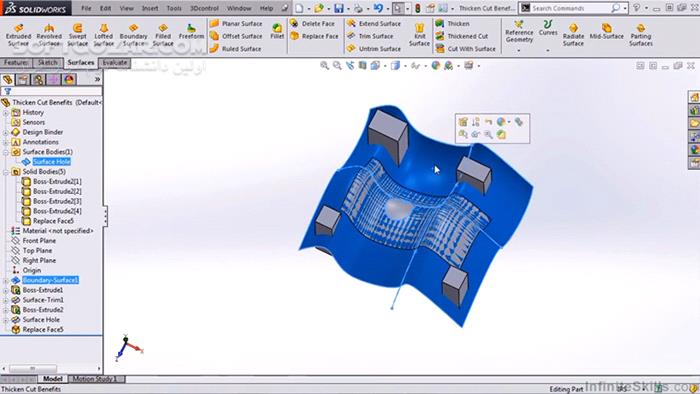Open the Curves dropdown

pyautogui.click(x=548, y=50)
